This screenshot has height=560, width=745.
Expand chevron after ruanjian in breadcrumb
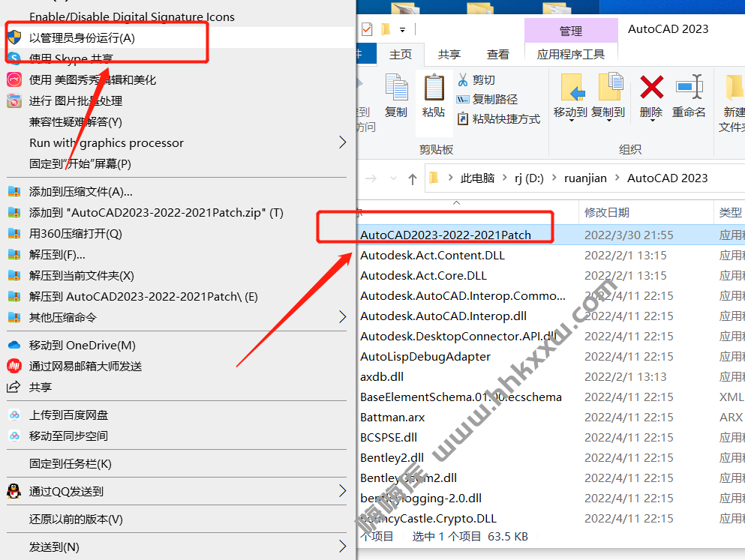pyautogui.click(x=617, y=178)
